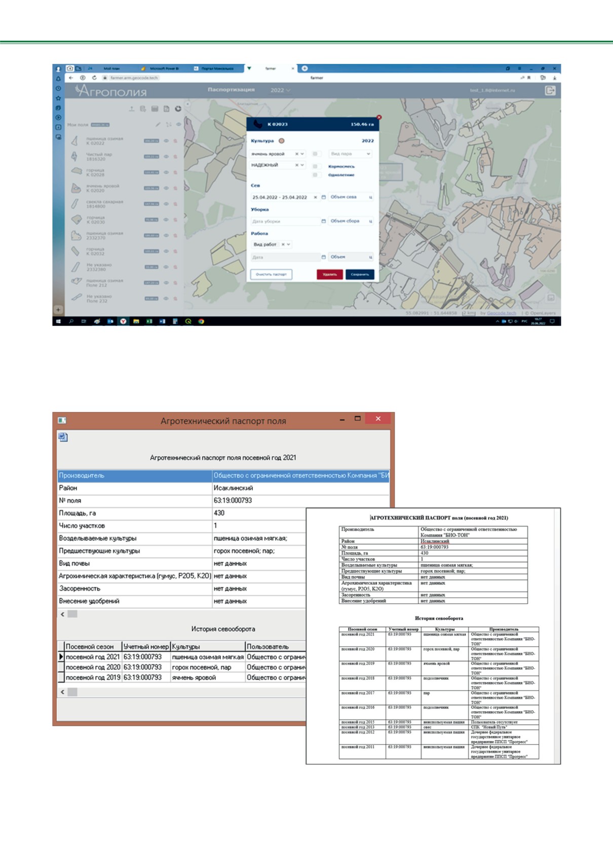Switch to Портал browser tab
The height and width of the screenshot is (868, 613).
pos(217,68)
